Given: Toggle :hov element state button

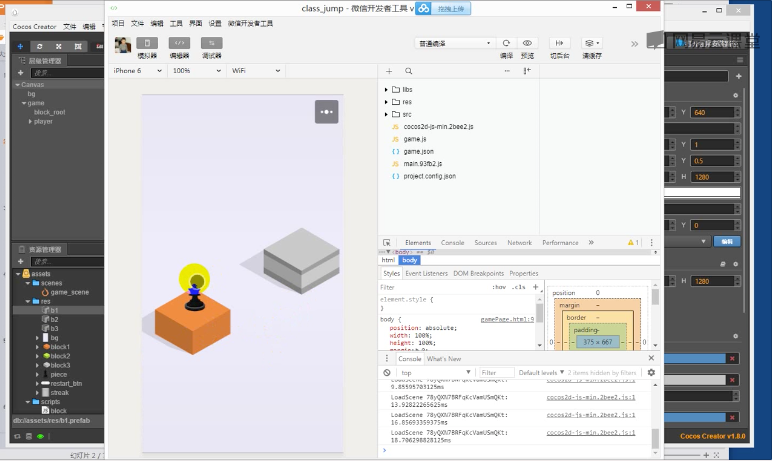Looking at the screenshot, I should point(499,287).
